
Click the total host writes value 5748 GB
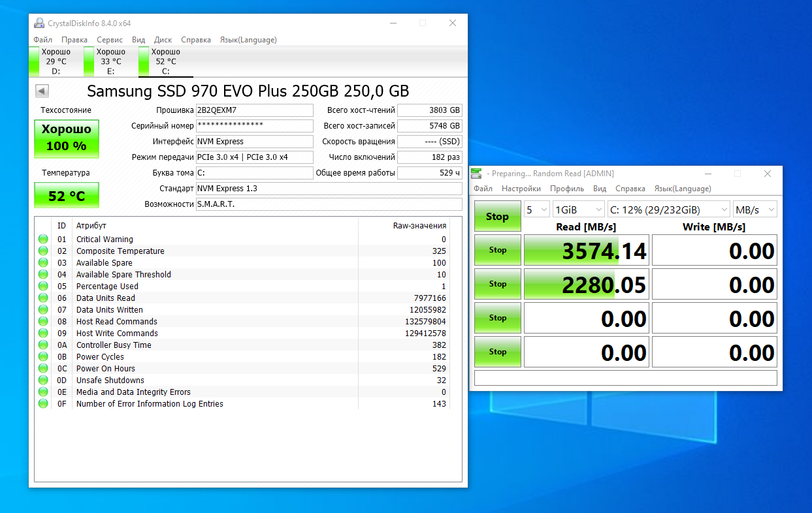pos(430,126)
